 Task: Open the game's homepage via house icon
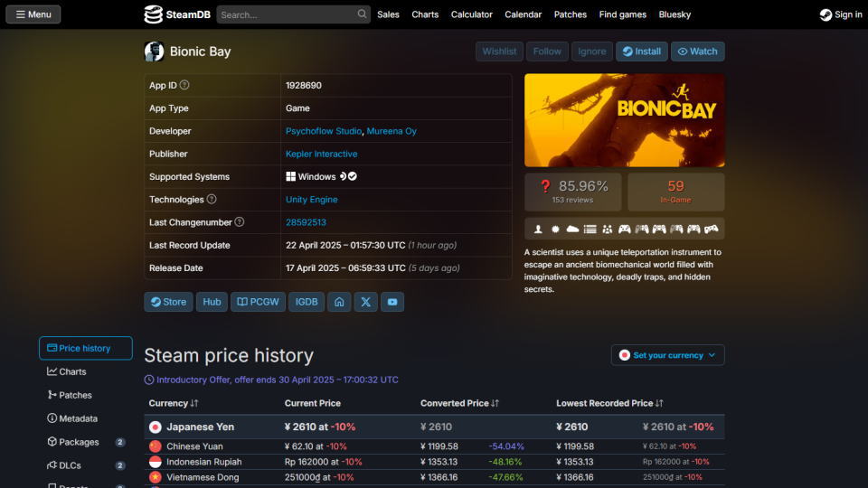339,302
